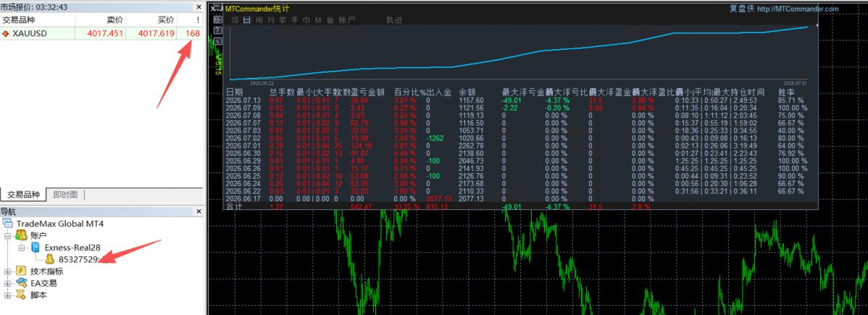Open the 复盘侠 http://MTCommander.com link

click(x=785, y=8)
